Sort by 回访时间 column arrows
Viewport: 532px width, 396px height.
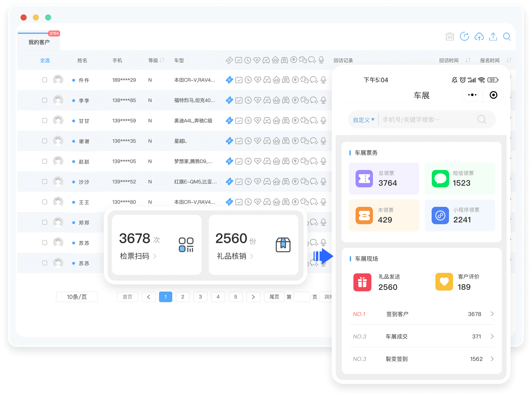click(468, 60)
